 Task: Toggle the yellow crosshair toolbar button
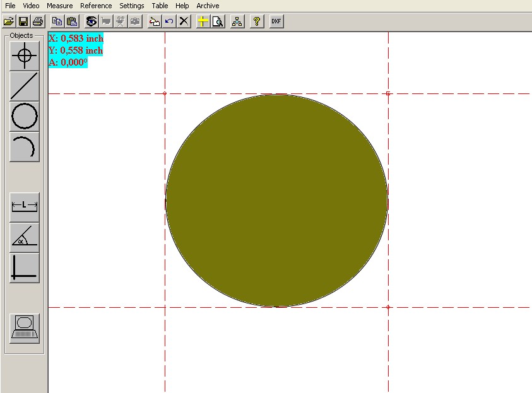[x=203, y=21]
